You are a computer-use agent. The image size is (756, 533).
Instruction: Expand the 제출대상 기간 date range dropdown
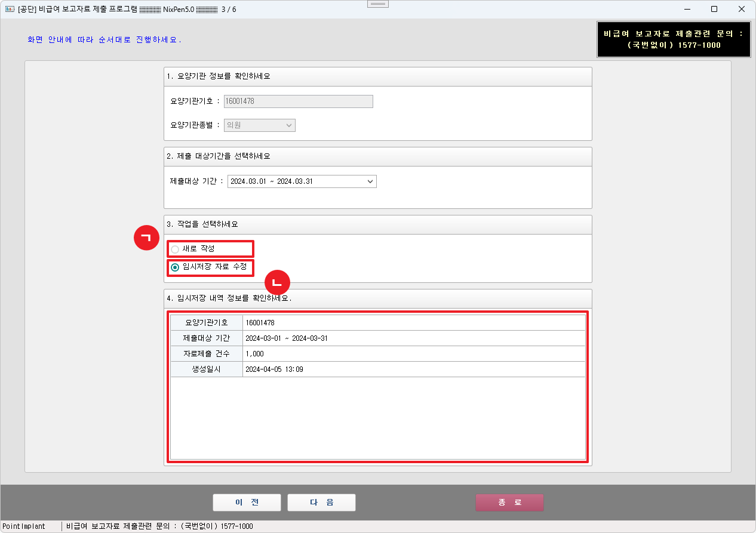coord(302,181)
